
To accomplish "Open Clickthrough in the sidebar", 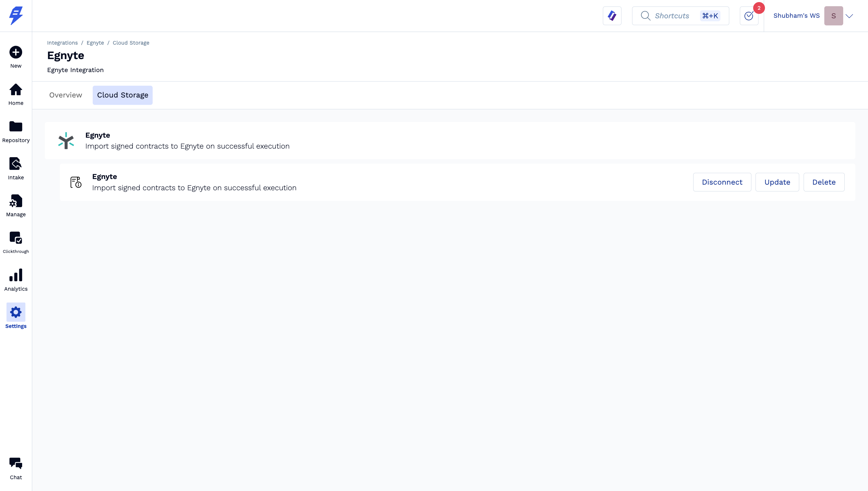I will (x=16, y=238).
